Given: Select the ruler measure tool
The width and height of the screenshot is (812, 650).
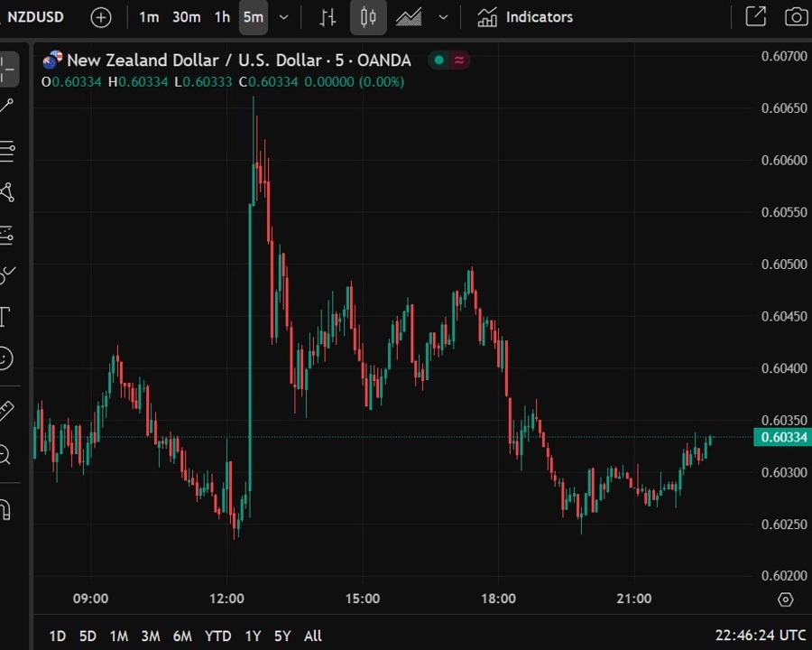Looking at the screenshot, I should coord(6,411).
